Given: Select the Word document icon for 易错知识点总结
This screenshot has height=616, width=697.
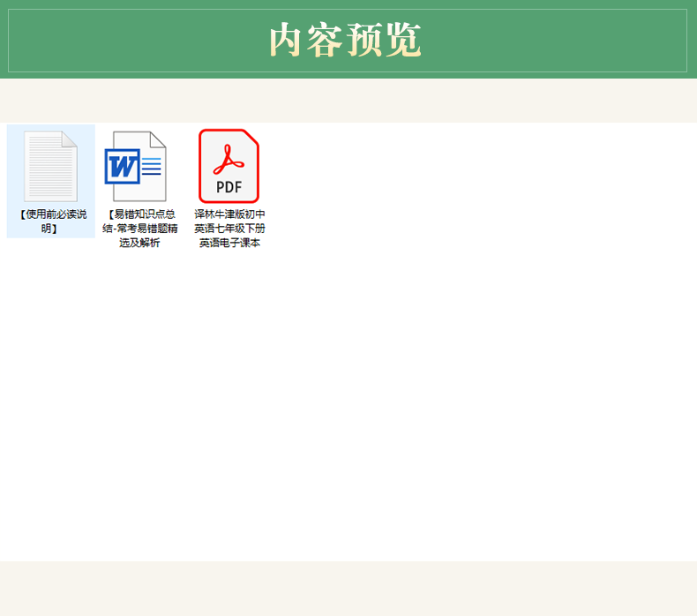Looking at the screenshot, I should pos(136,166).
